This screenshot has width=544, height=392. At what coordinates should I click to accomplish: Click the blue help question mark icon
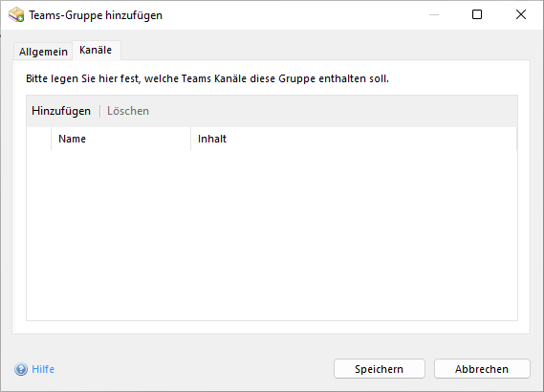click(21, 369)
